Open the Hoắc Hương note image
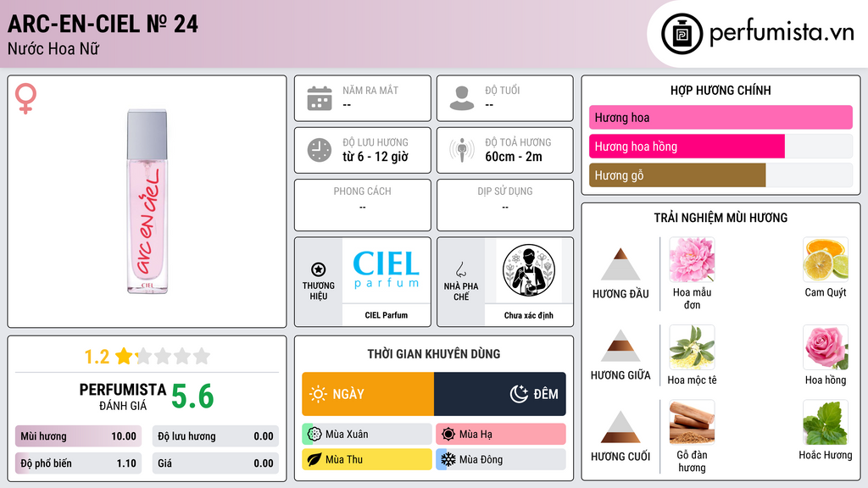868x488 pixels. pos(826,423)
